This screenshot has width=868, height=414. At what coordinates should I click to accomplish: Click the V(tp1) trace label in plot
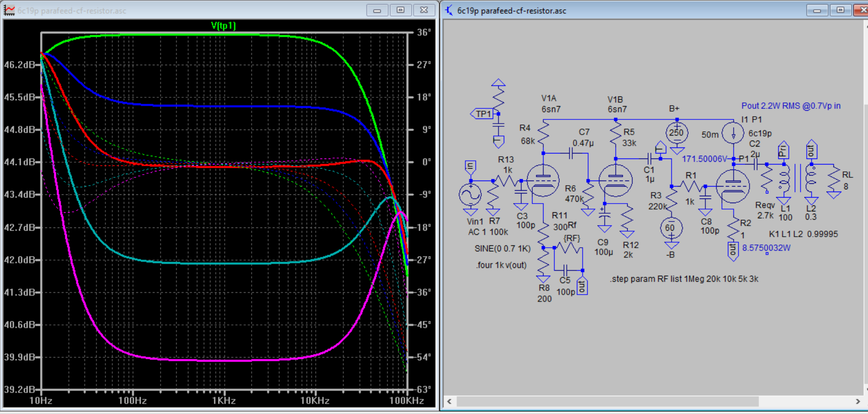pos(223,26)
